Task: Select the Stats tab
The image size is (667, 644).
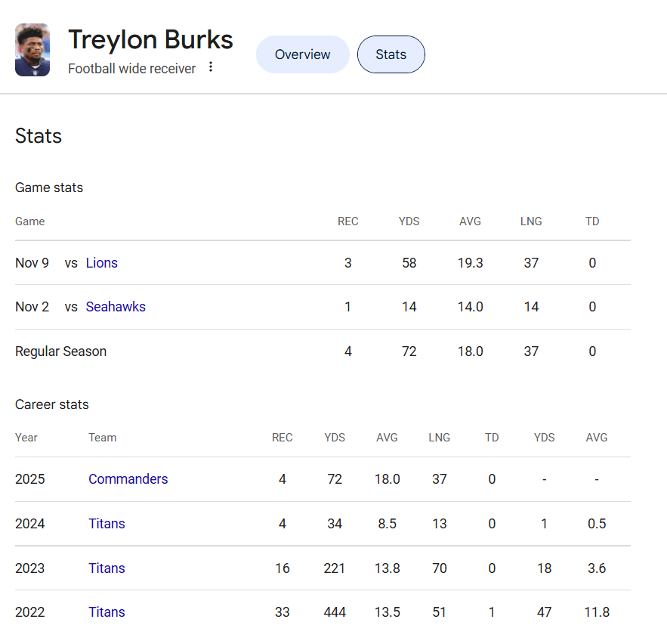Action: 391,54
